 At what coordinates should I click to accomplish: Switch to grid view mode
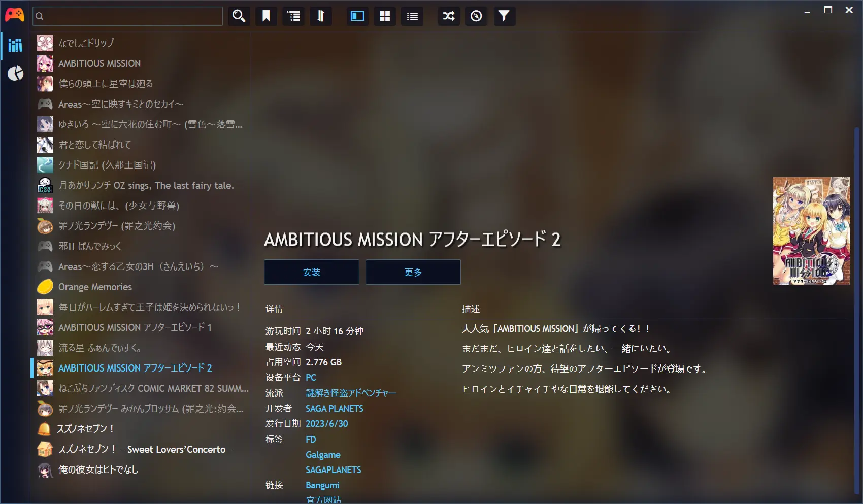pos(385,16)
